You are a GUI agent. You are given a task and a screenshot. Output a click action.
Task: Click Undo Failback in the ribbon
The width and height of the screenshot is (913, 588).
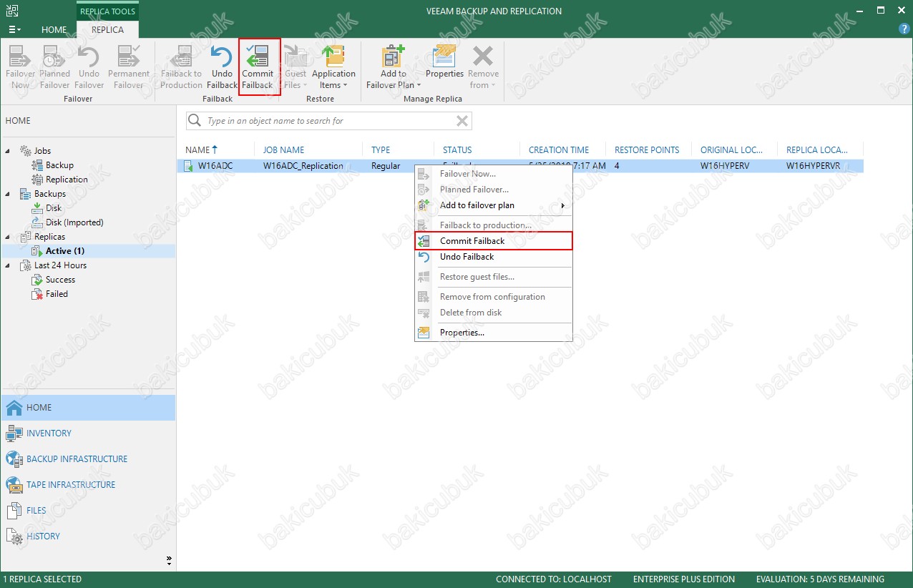[x=222, y=67]
